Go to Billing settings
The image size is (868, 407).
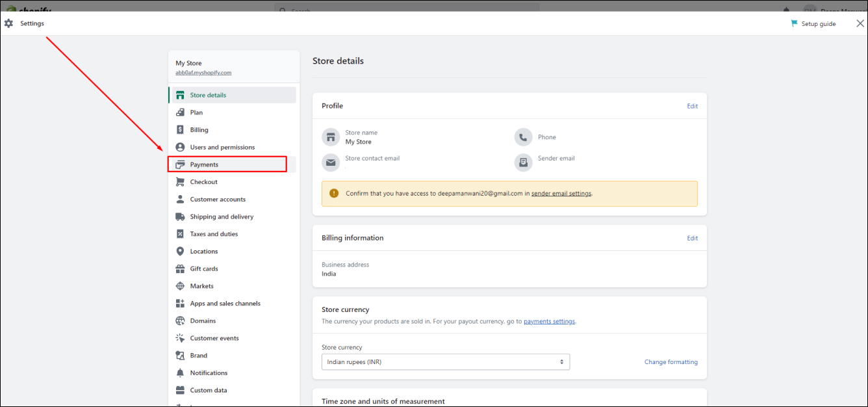click(x=233, y=130)
